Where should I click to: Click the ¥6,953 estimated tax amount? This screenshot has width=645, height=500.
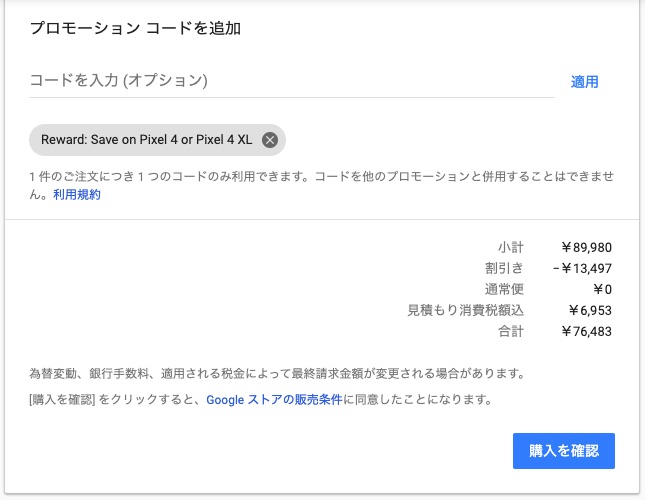(x=590, y=310)
